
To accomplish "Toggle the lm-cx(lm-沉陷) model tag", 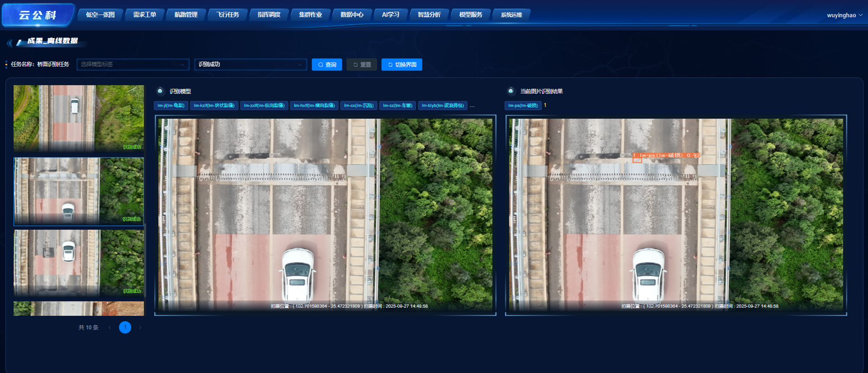I will coord(359,105).
